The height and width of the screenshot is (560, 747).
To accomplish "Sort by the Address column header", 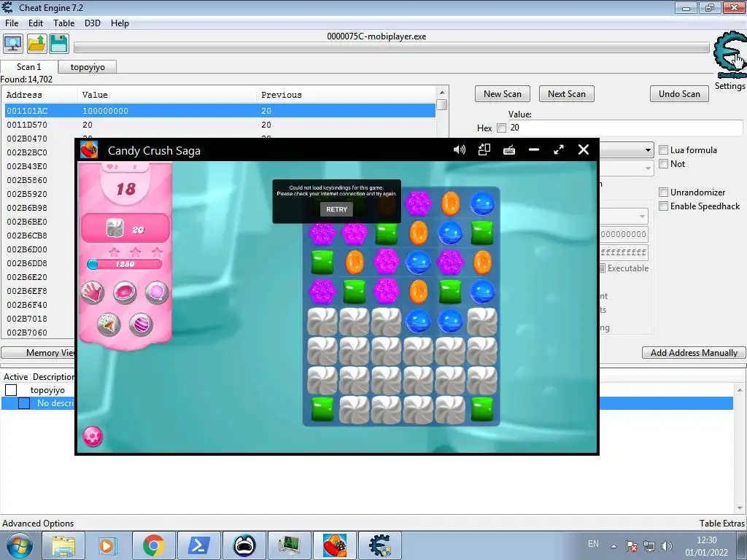I will [41, 95].
